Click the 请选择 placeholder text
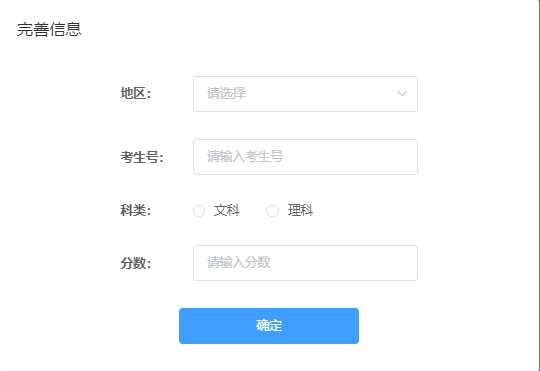This screenshot has height=371, width=540. coord(226,93)
